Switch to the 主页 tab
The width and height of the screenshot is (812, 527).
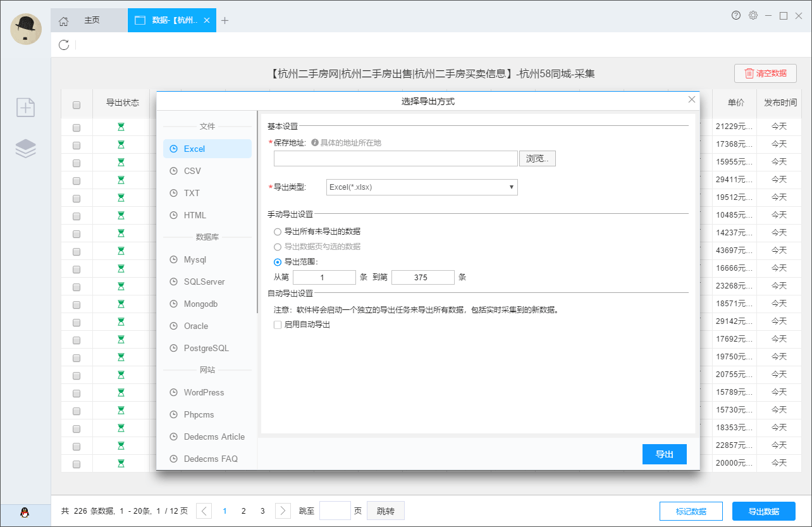[x=92, y=20]
